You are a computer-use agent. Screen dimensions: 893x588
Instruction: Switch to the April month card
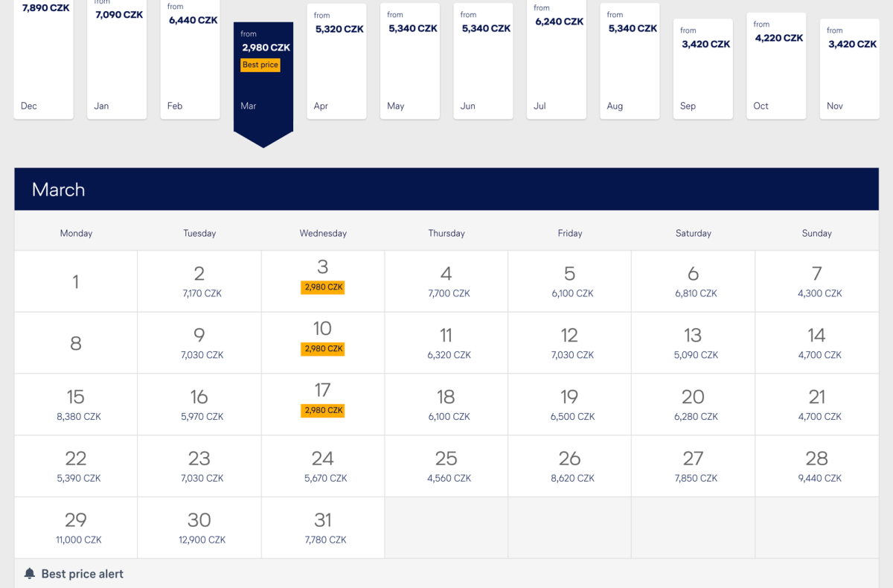point(336,61)
